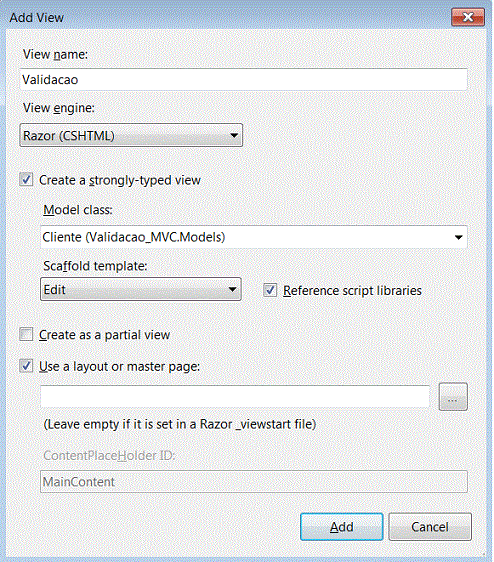Click the View name label
The width and height of the screenshot is (494, 562).
coord(55,54)
